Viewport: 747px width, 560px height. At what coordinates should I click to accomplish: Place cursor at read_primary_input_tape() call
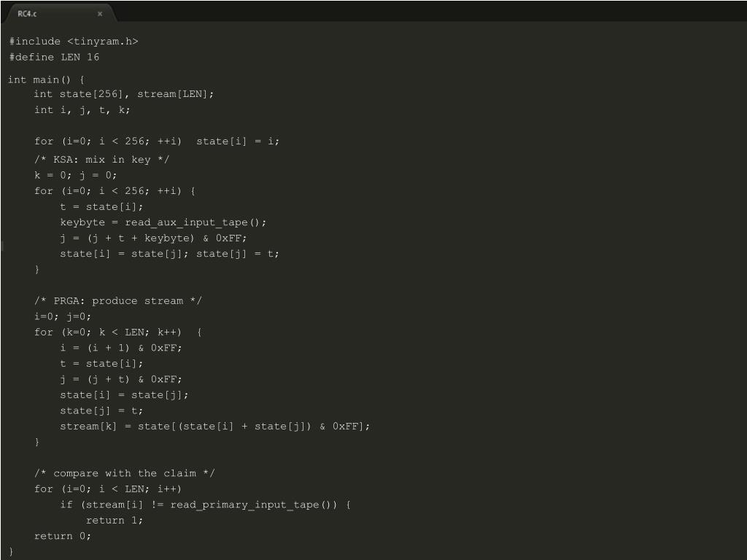pyautogui.click(x=253, y=505)
